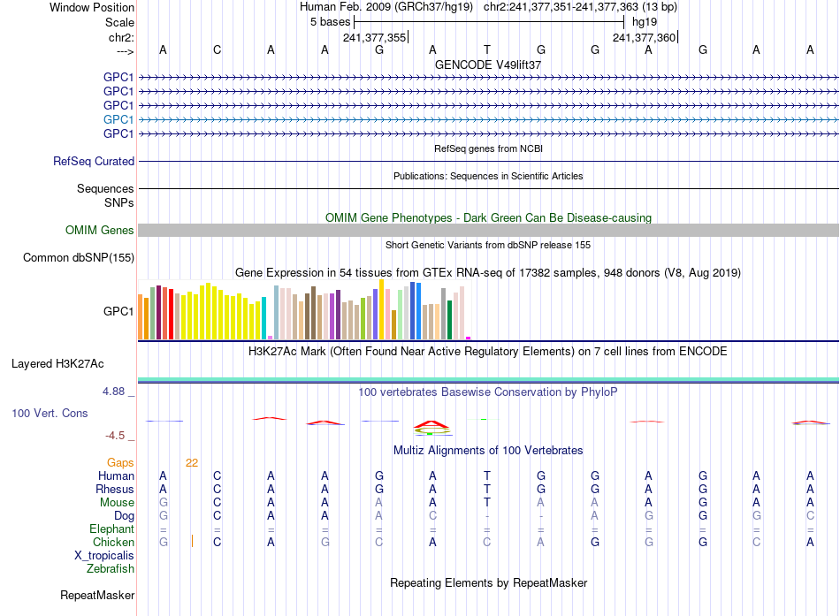Click the 241,377,355 coordinate marker
This screenshot has height=616, width=840.
[x=375, y=37]
